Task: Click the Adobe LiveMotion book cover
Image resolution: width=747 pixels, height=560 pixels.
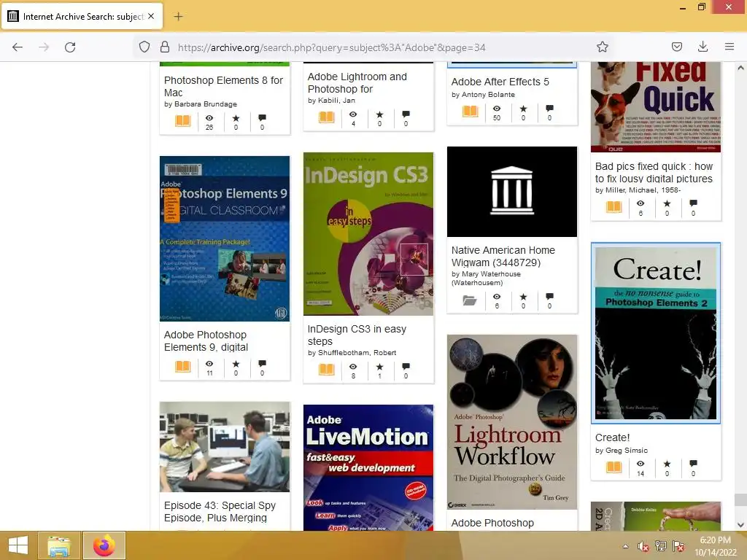Action: 368,467
